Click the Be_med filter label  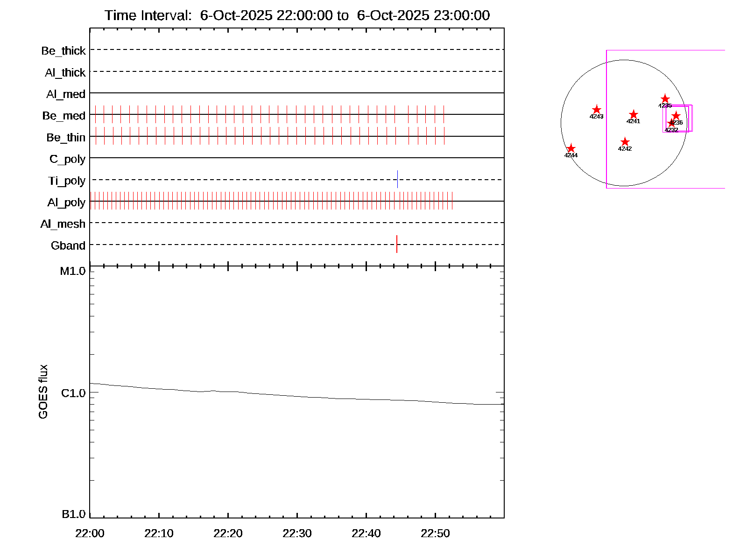[x=64, y=116]
